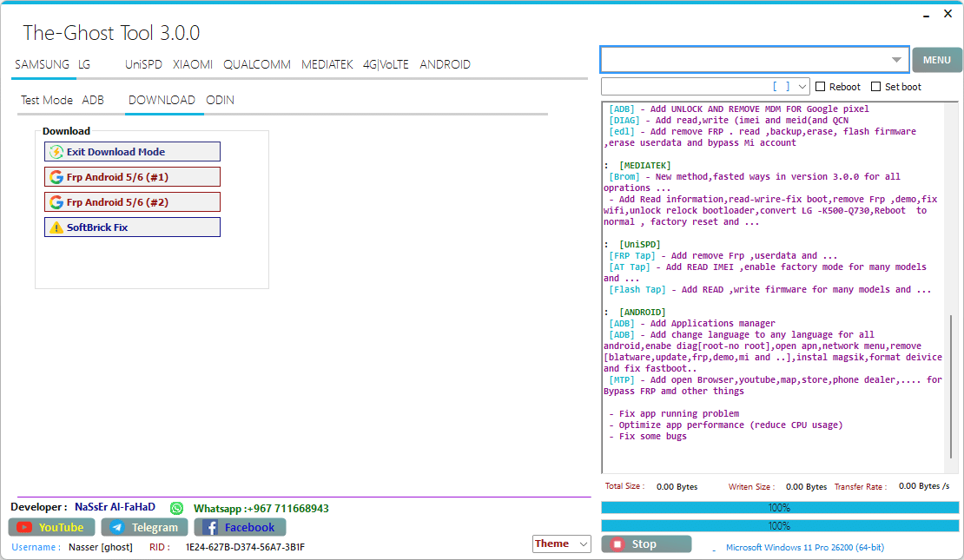Click the Total Size 0.00 Bytes value

coord(677,487)
